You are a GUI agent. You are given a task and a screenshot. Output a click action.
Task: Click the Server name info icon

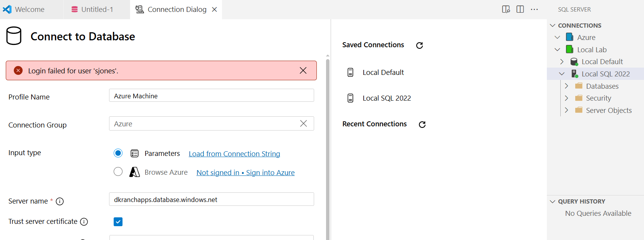(x=60, y=202)
